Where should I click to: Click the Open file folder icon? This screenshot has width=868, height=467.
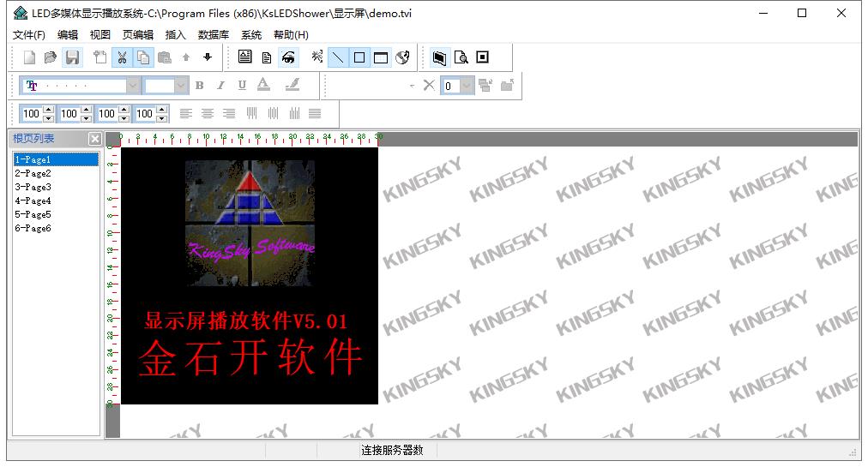click(x=51, y=57)
